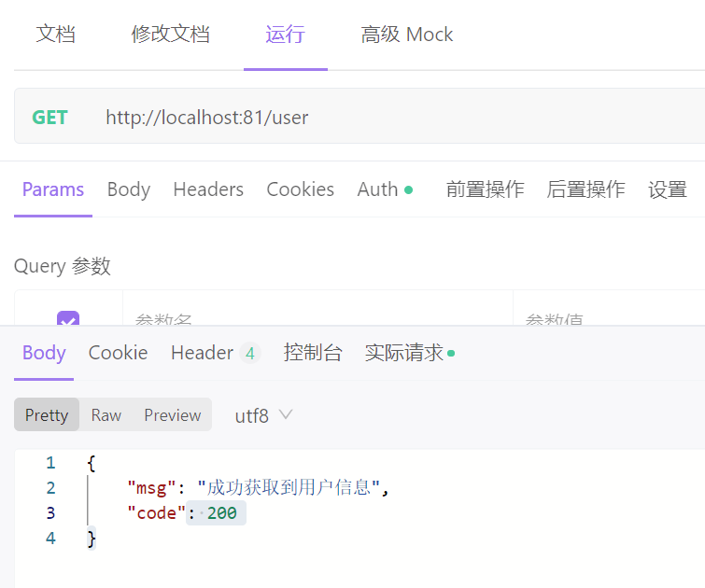Screen dimensions: 705x588
Task: Click line number 1 in response
Action: pyautogui.click(x=50, y=463)
